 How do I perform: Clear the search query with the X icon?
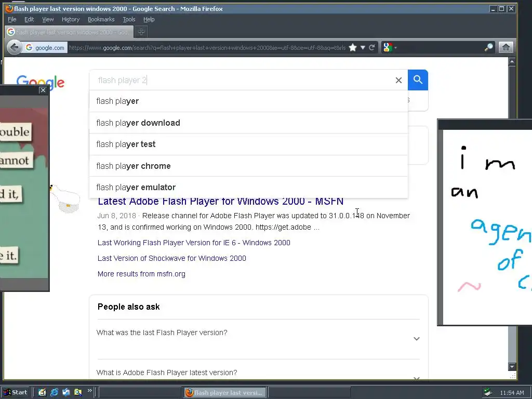tap(398, 80)
